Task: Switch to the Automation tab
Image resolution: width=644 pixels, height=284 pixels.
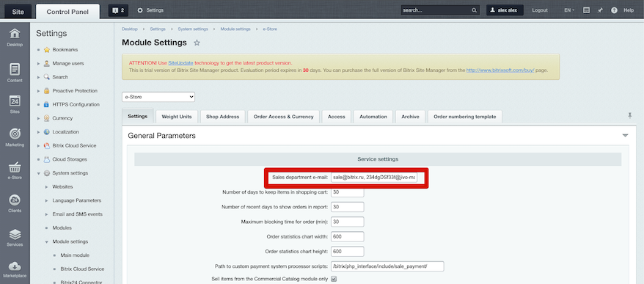Action: (373, 116)
